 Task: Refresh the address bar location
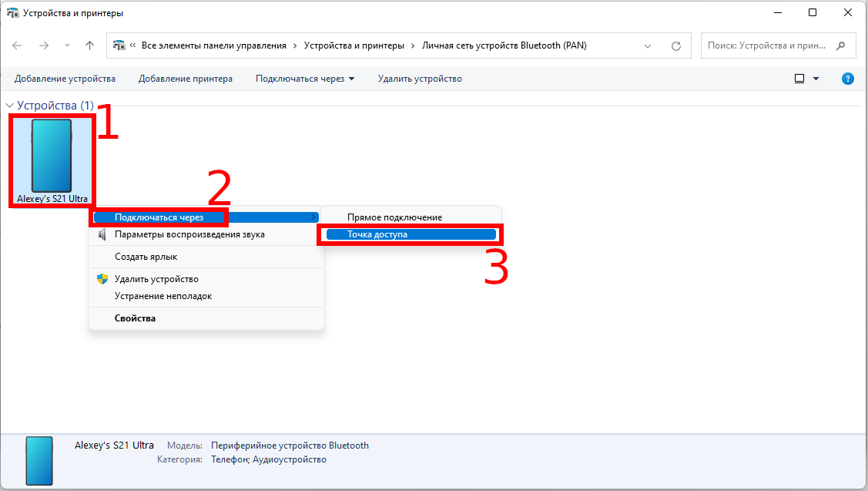pyautogui.click(x=676, y=45)
